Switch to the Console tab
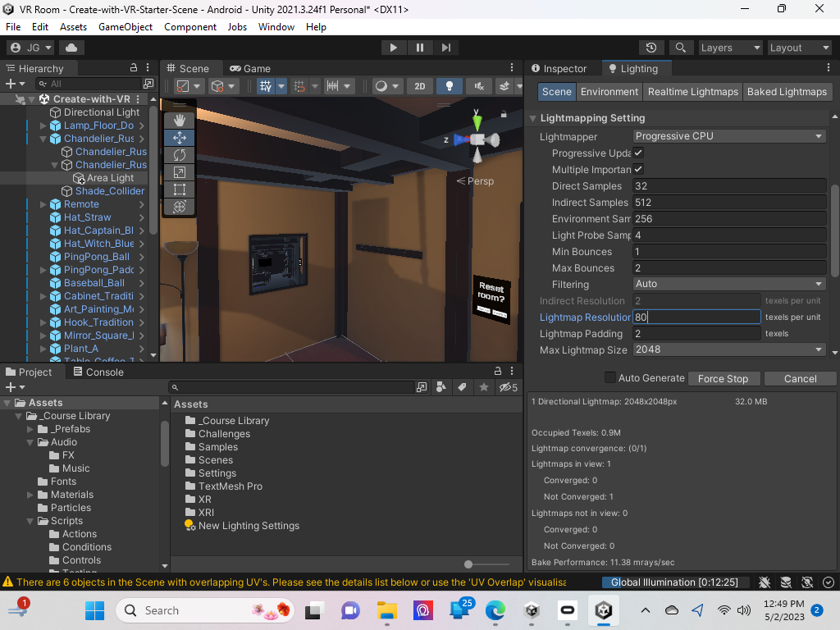Viewport: 840px width, 630px height. coord(98,372)
